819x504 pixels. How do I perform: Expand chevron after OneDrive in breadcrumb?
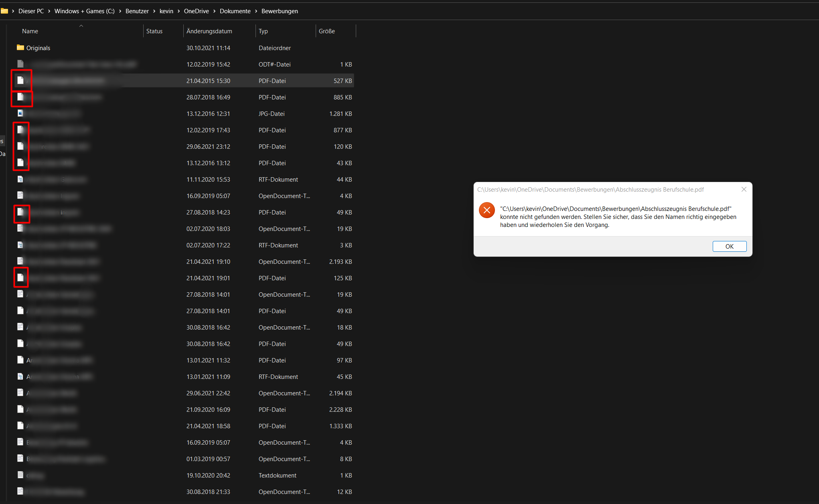point(215,11)
